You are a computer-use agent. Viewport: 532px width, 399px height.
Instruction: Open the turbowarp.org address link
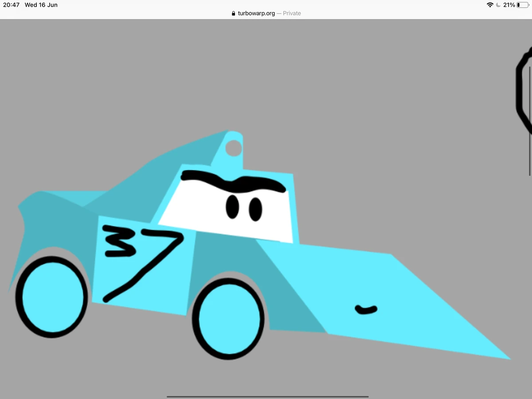[256, 13]
